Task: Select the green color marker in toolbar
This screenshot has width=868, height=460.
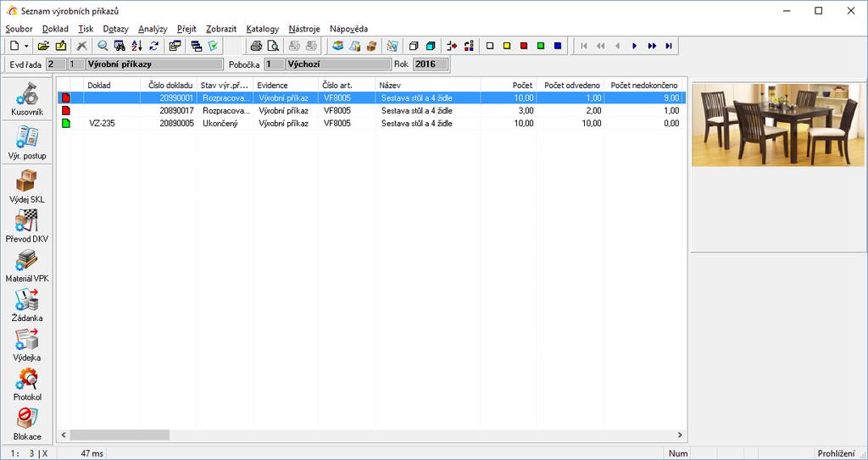Action: 541,46
